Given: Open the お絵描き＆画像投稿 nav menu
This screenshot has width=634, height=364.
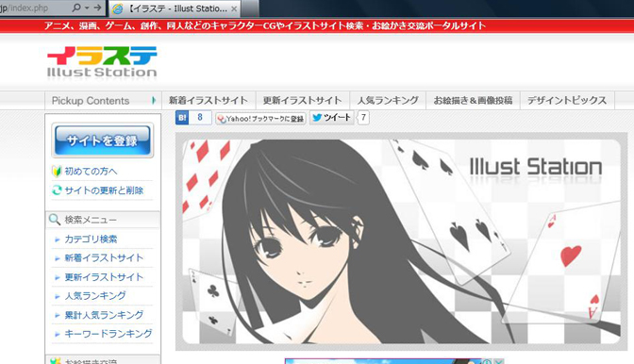Looking at the screenshot, I should (x=473, y=100).
